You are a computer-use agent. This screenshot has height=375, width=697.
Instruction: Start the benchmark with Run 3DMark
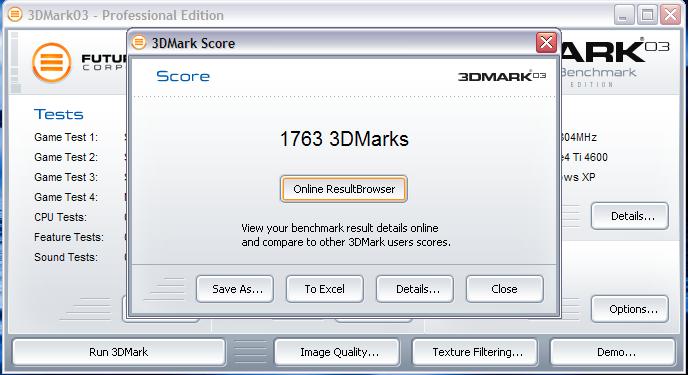[119, 352]
